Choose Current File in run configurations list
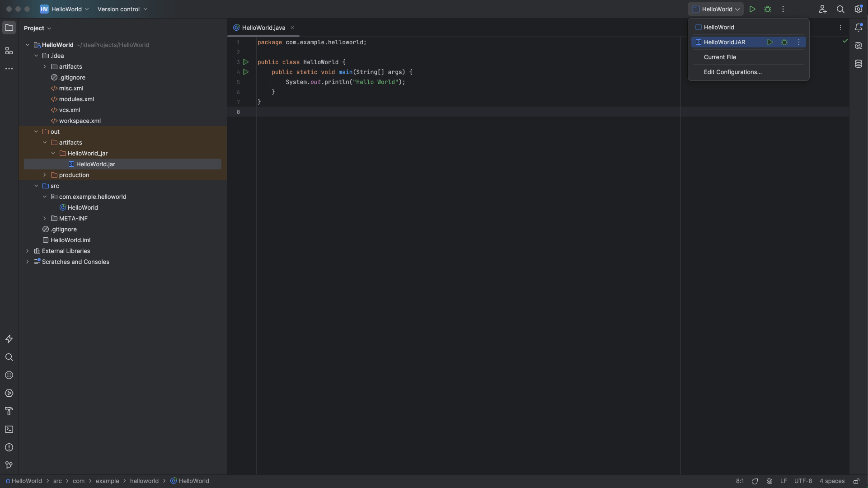Viewport: 868px width, 488px height. pos(720,57)
